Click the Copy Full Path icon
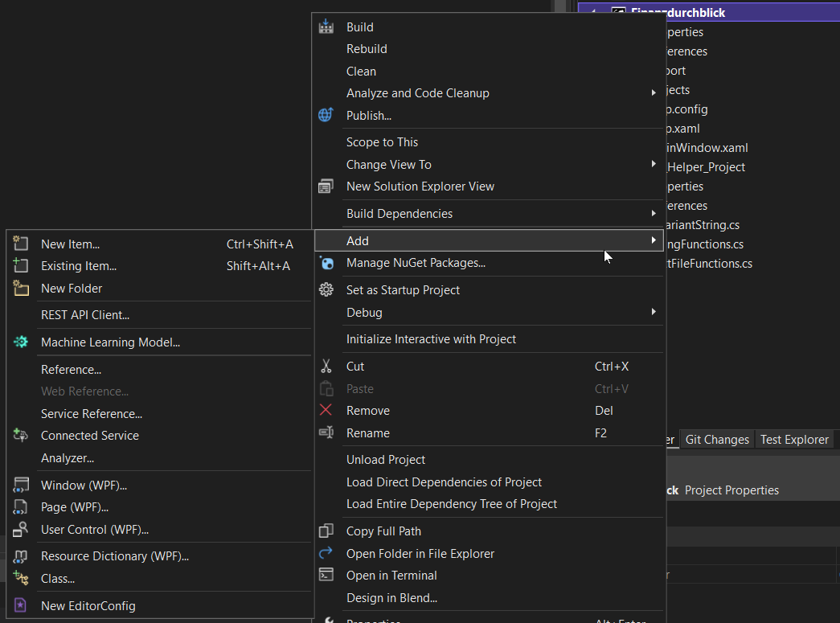The image size is (840, 623). [326, 531]
